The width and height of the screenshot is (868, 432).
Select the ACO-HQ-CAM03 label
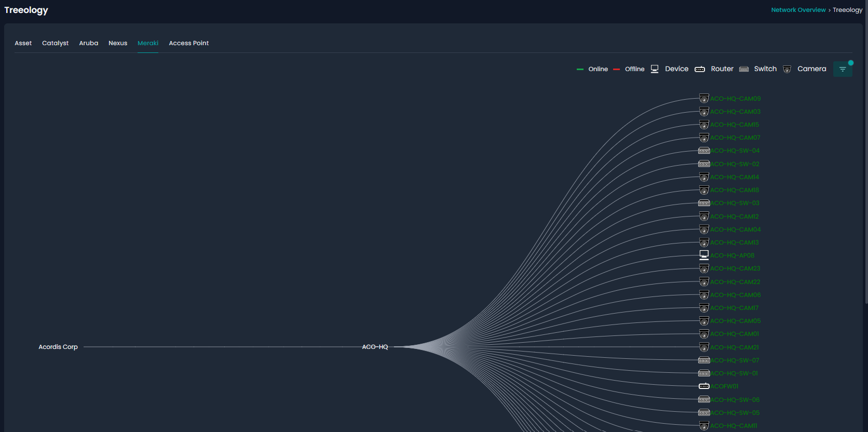click(736, 112)
